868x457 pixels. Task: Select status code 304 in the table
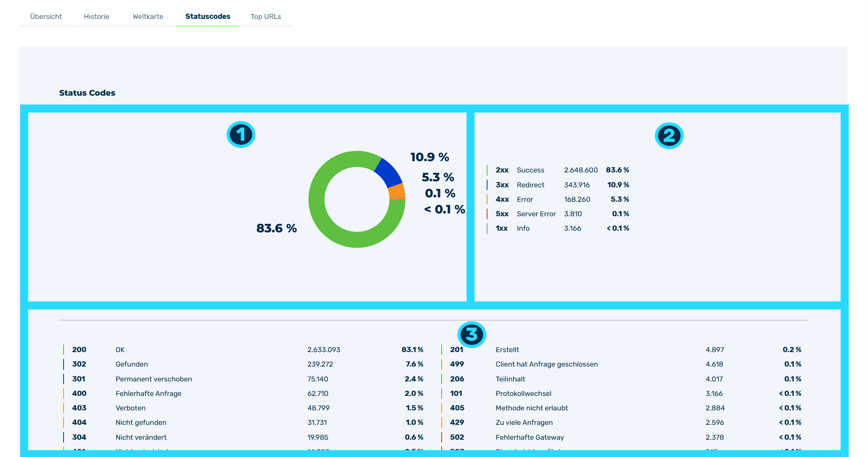click(79, 437)
